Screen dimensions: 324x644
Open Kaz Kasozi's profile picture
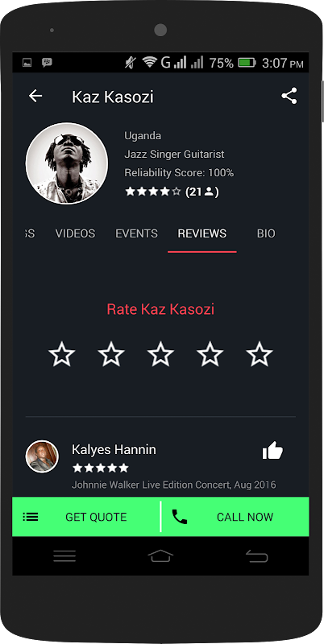(67, 163)
